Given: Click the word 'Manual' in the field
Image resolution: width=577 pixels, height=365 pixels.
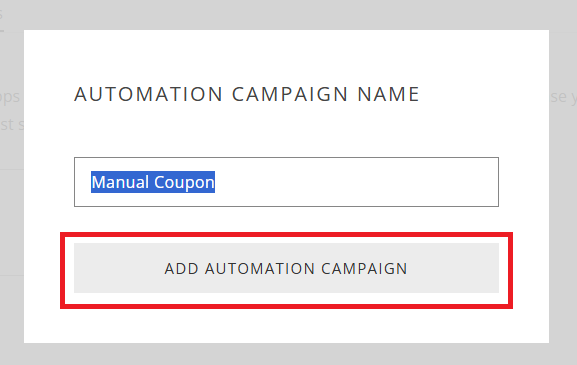Looking at the screenshot, I should (120, 182).
